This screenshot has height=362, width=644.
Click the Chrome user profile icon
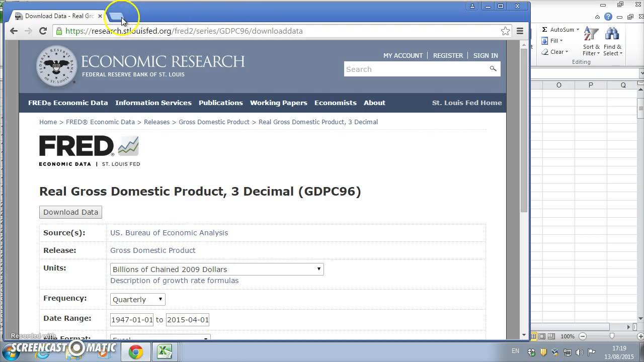point(472,7)
